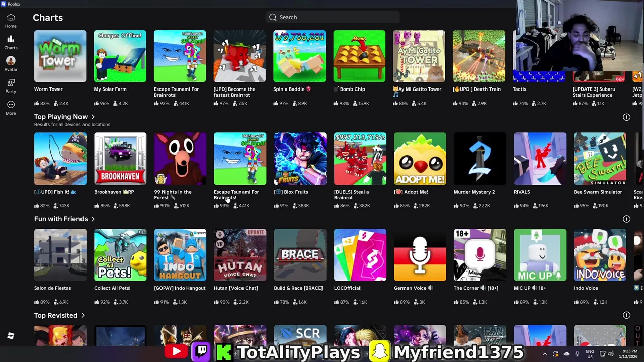
Task: Open Spin a Baddie game thumbnail
Action: click(x=299, y=56)
